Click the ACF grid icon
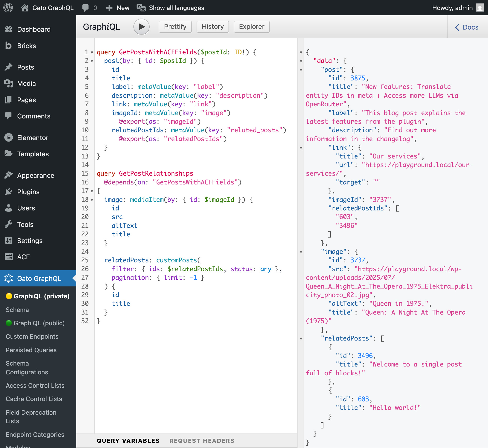The image size is (488, 448). pyautogui.click(x=9, y=257)
